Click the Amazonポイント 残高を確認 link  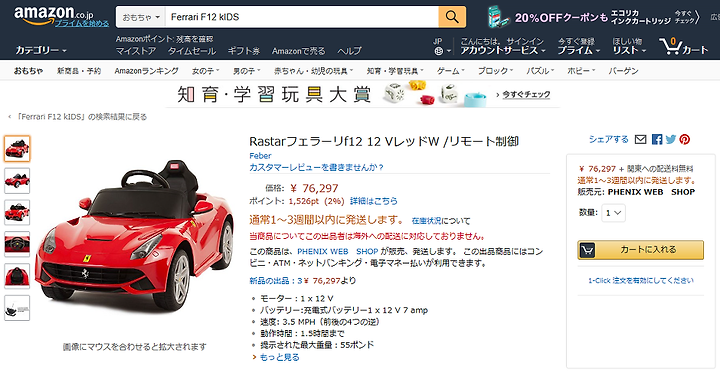(x=164, y=39)
